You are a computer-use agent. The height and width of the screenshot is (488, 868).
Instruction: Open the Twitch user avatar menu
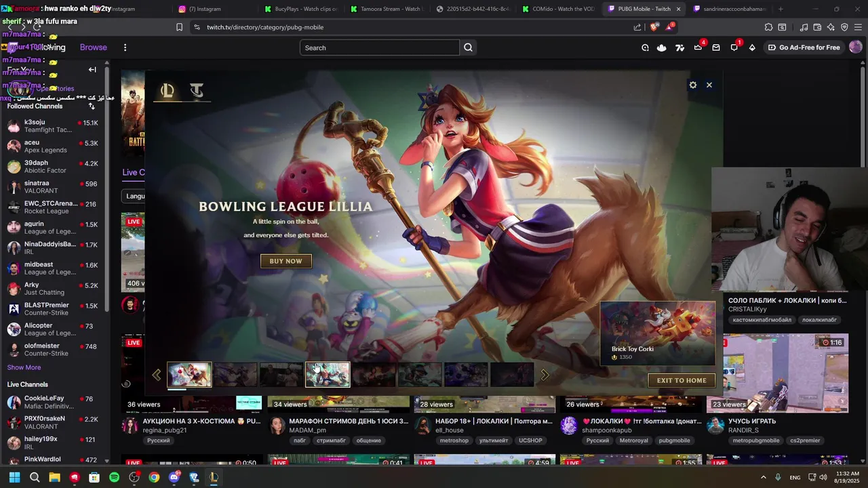coord(856,47)
